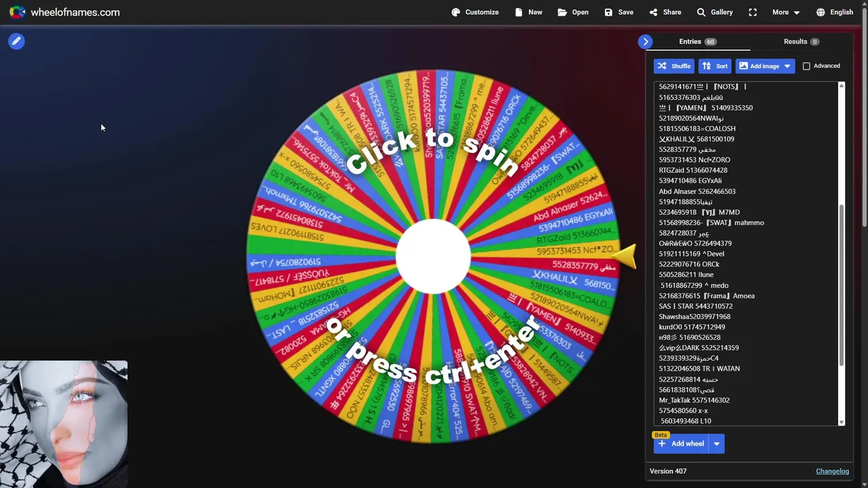Click entry 'Mr_TakTak 5575146302'
This screenshot has height=488, width=868.
(x=694, y=400)
